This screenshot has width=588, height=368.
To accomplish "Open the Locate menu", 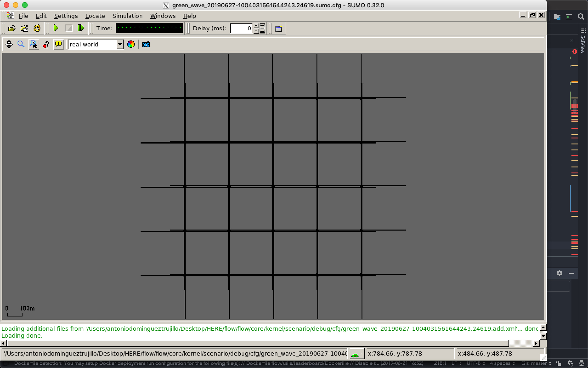I will click(95, 16).
